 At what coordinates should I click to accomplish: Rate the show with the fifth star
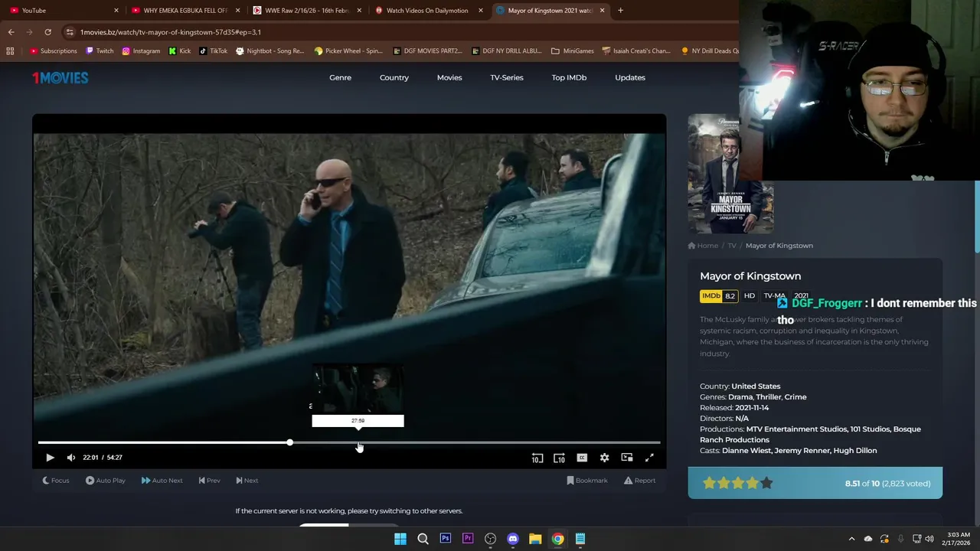(x=767, y=483)
